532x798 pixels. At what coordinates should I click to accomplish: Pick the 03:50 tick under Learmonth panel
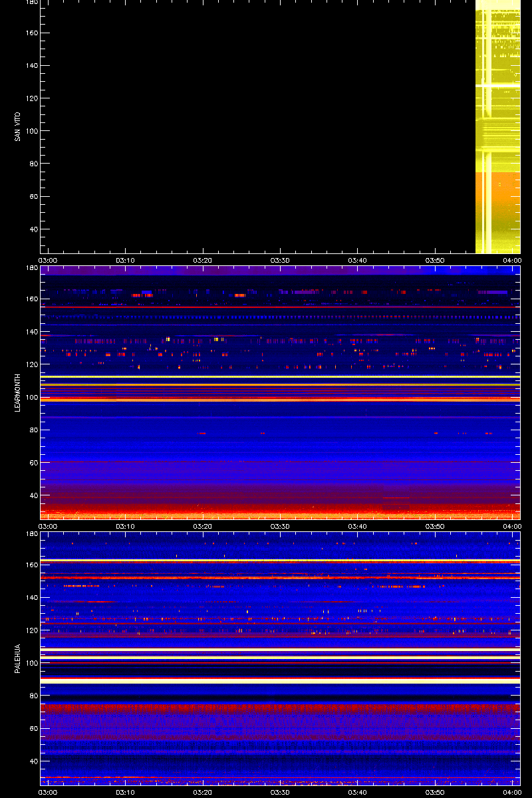coord(435,526)
